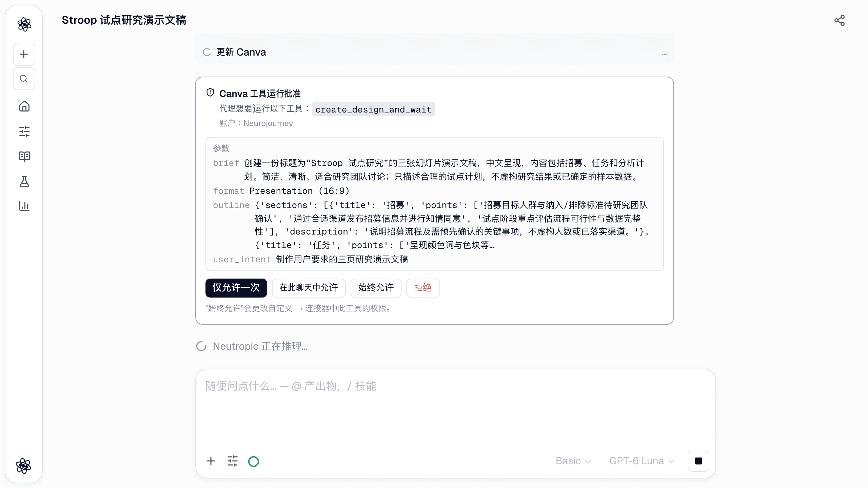Click the Presentation (16:9) format value
The height and width of the screenshot is (488, 868).
tap(299, 191)
